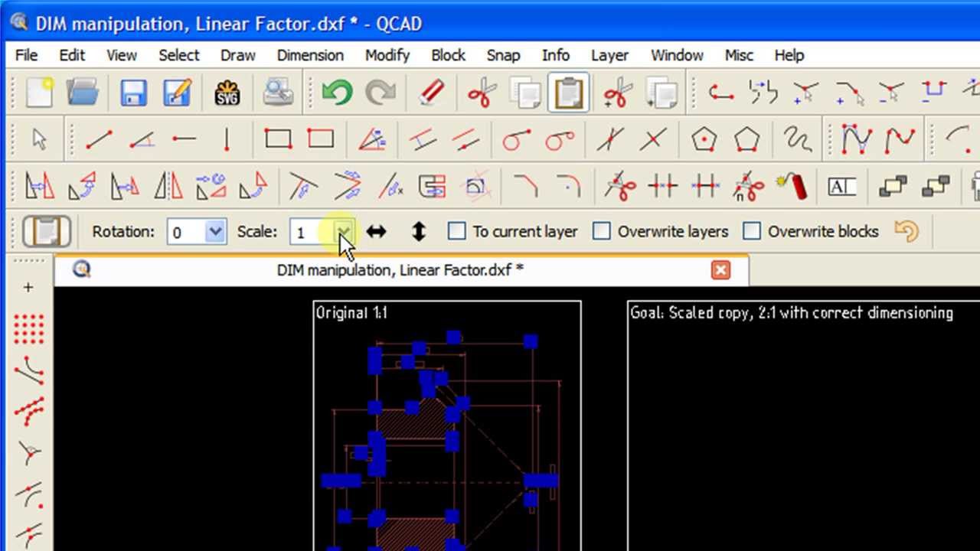This screenshot has width=980, height=551.
Task: Copy the selection
Action: 526,93
